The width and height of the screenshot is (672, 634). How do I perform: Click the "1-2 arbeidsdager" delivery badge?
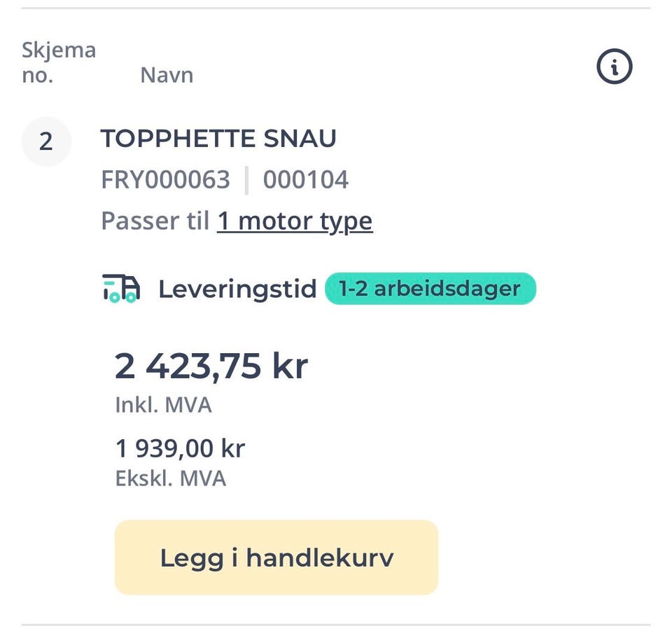(x=430, y=289)
